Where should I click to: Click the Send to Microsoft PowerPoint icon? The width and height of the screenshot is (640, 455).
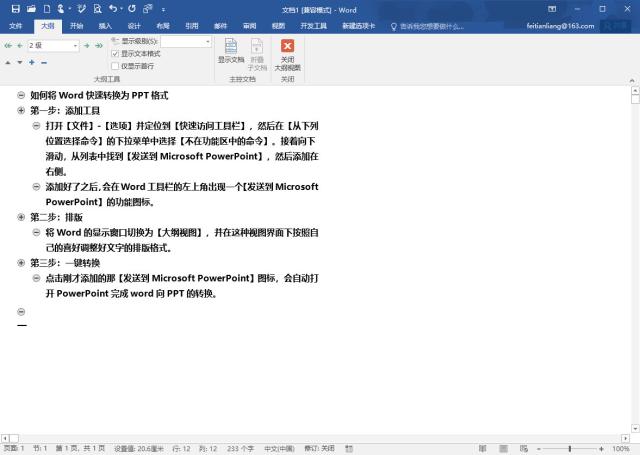147,9
